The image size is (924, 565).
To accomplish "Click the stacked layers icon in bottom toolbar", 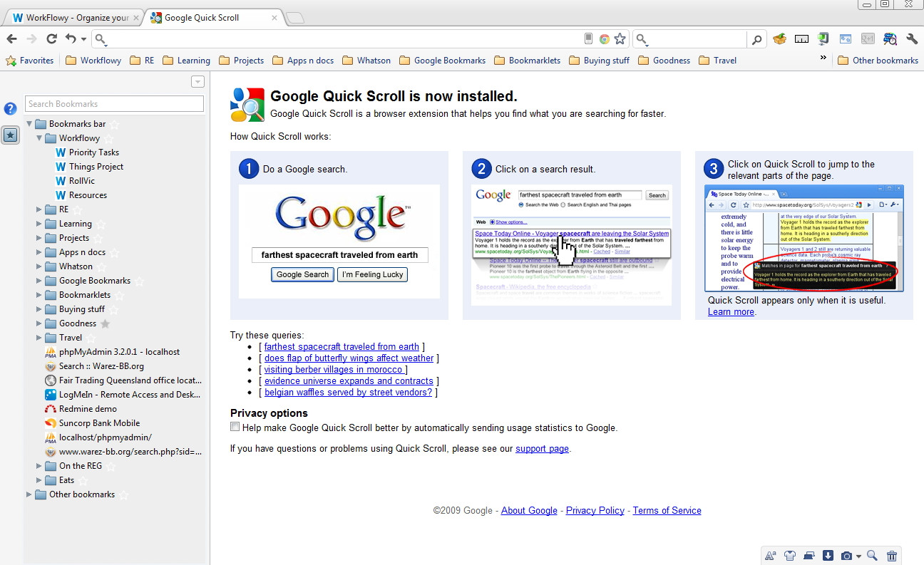I will tap(808, 556).
